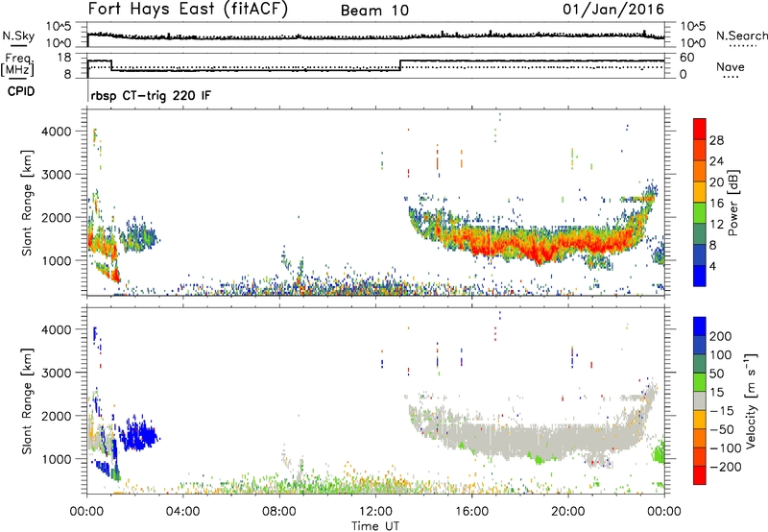Click the "08:00" time axis label
The width and height of the screenshot is (768, 532).
pos(279,512)
